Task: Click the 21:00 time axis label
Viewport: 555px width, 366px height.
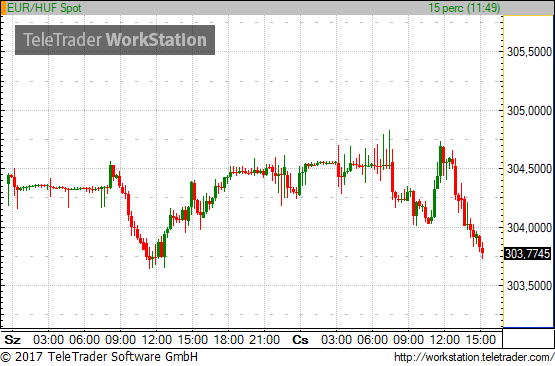Action: pos(264,340)
